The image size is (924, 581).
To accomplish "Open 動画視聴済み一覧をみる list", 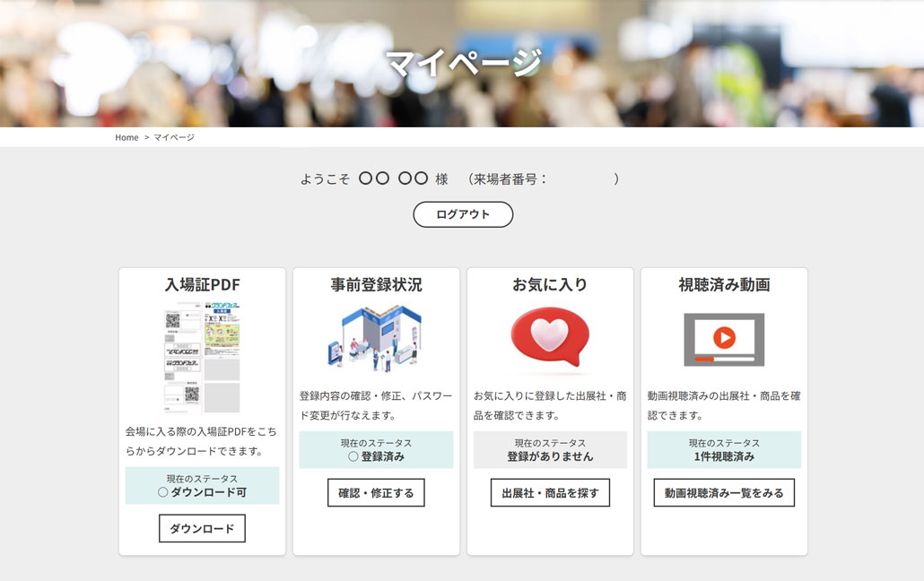I will (x=724, y=492).
